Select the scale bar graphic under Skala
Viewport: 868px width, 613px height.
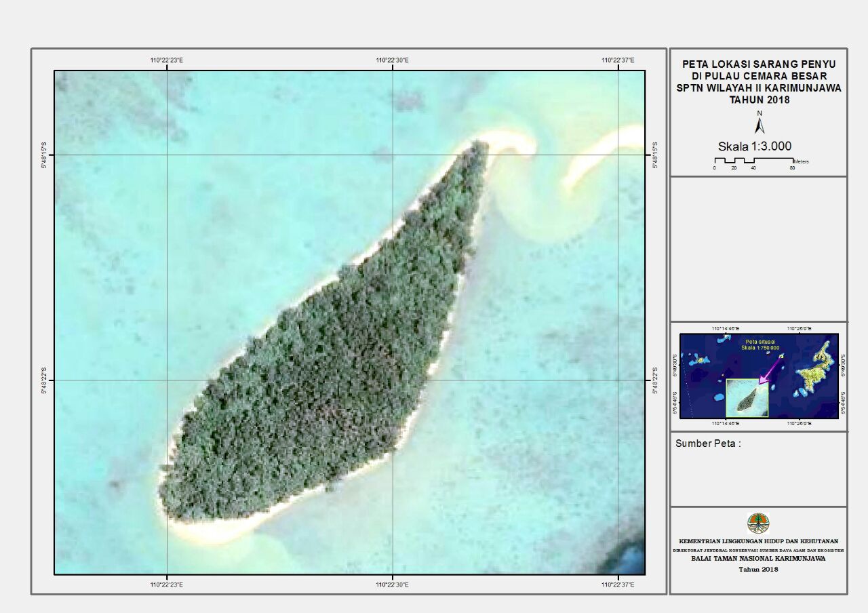[x=753, y=161]
